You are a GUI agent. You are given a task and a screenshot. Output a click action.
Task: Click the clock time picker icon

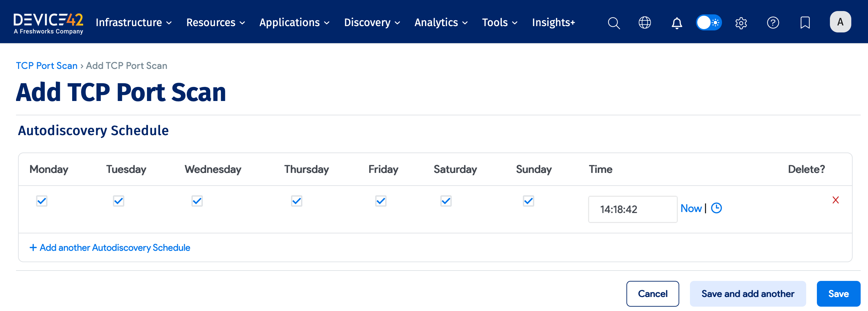click(716, 208)
